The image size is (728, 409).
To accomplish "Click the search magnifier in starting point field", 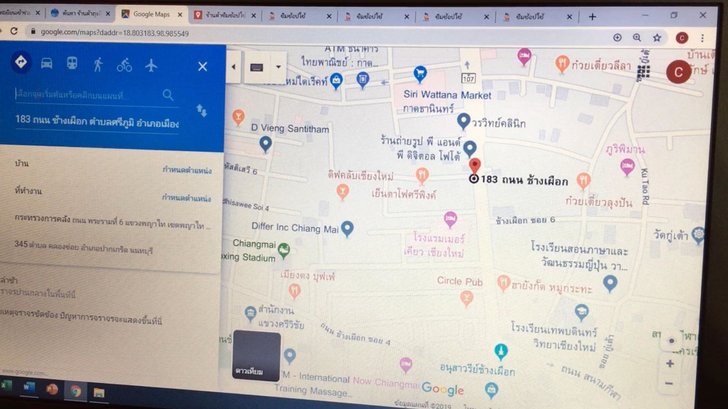I will pos(168,95).
